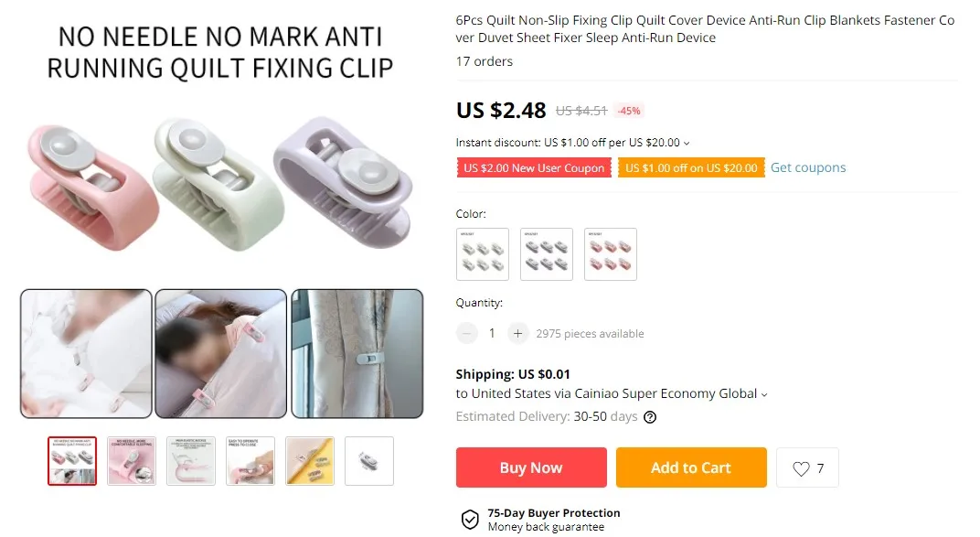Screen dimensions: 980x537
Task: Select the first thumbnail with red border
Action: [x=72, y=461]
